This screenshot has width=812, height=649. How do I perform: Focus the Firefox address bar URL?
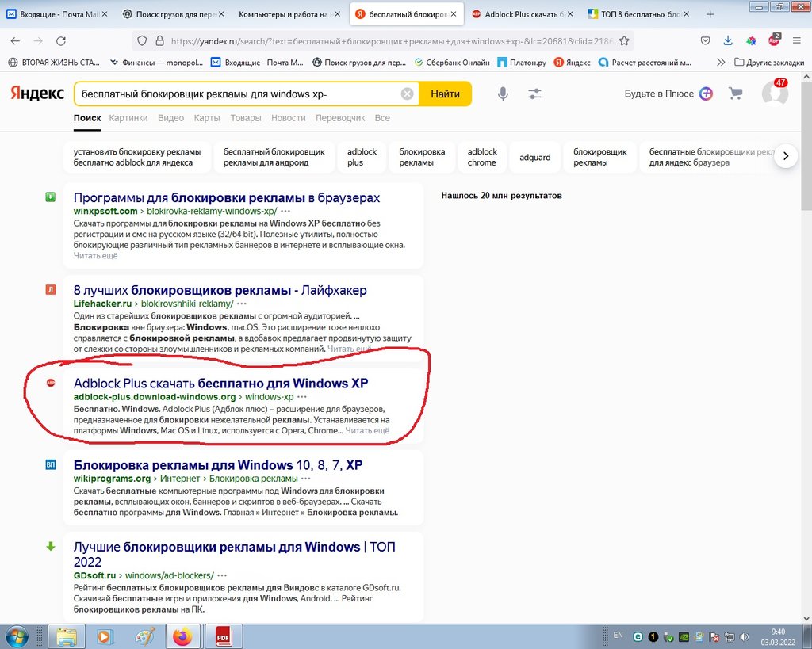click(x=391, y=41)
